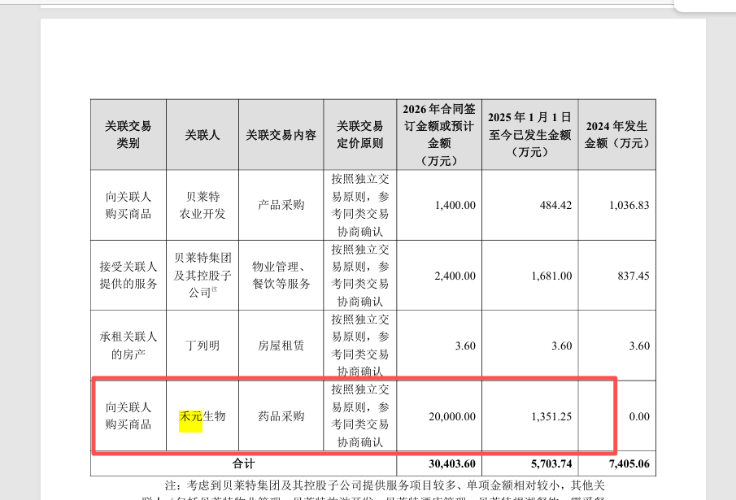
Task: Click the pricing principle in the 药品采购 row
Action: click(x=360, y=416)
